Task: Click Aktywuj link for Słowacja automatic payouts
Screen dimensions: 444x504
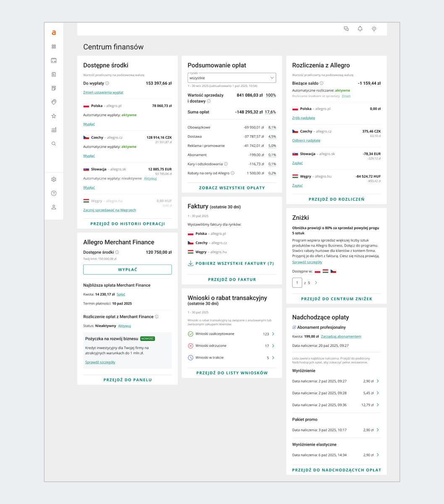Action: pyautogui.click(x=150, y=178)
